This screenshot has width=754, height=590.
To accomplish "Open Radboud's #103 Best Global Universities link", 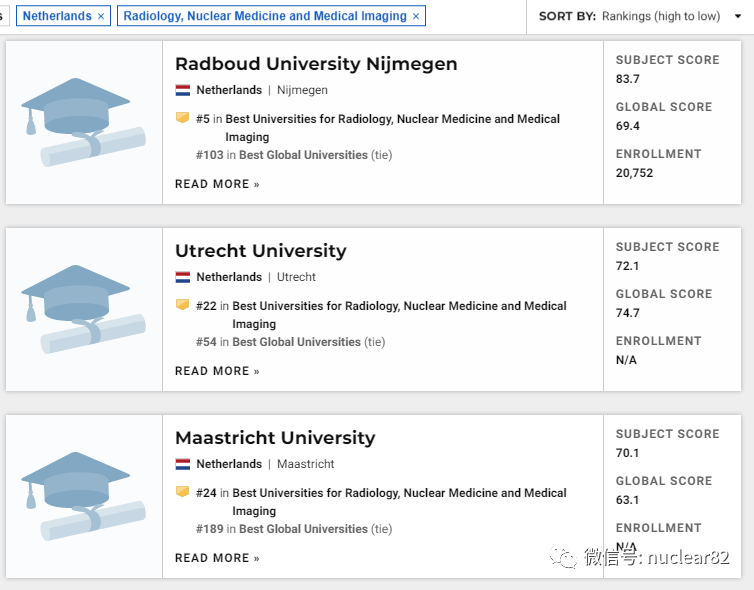I will point(303,155).
